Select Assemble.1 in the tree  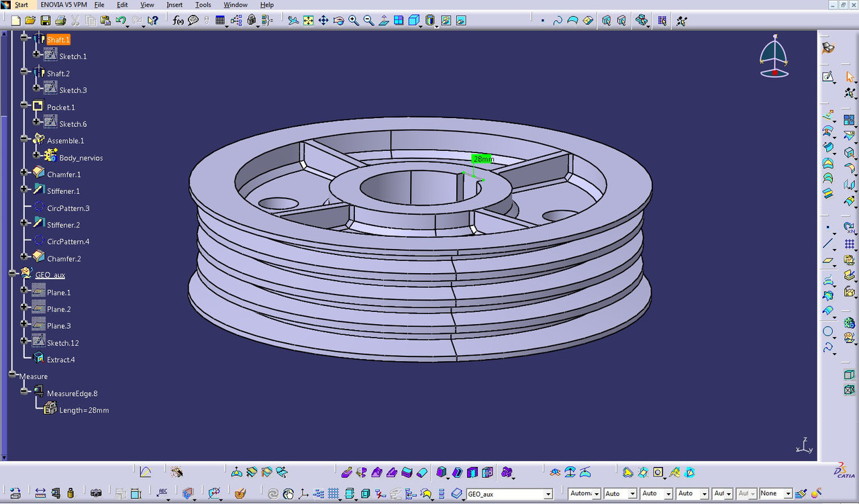65,140
